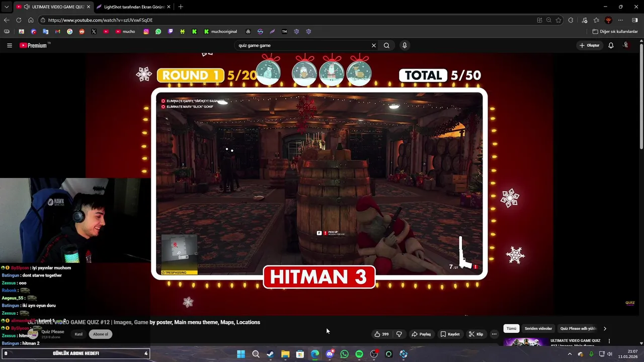Open the volume control in system tray

tap(610, 354)
